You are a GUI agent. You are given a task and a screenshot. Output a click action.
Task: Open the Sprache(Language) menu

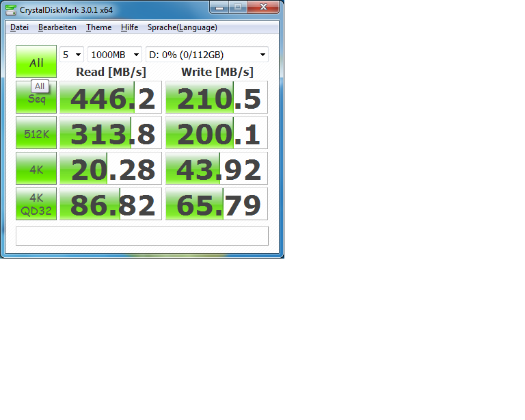pyautogui.click(x=183, y=27)
